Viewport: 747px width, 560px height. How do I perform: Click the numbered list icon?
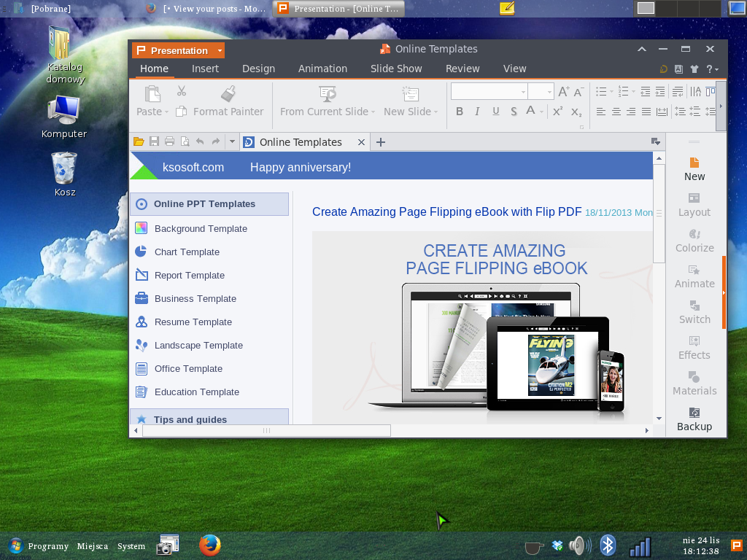(x=623, y=91)
